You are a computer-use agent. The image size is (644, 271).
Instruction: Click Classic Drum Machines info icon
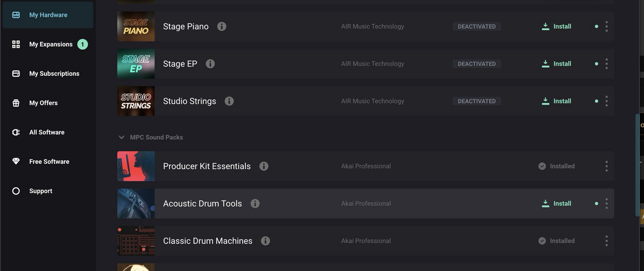(265, 241)
